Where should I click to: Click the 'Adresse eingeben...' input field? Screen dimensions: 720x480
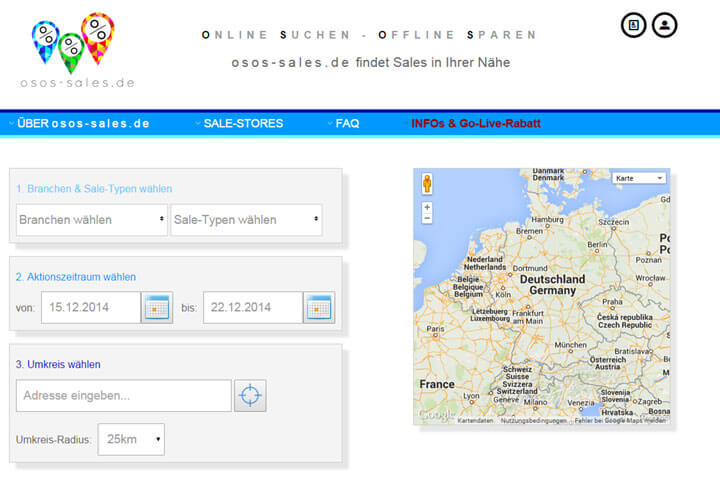click(124, 396)
